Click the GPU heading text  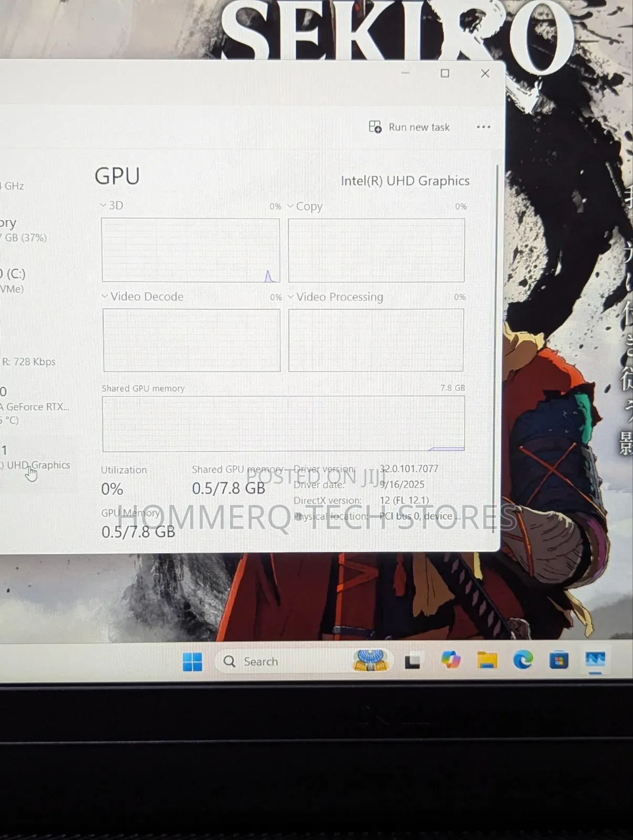coord(117,176)
